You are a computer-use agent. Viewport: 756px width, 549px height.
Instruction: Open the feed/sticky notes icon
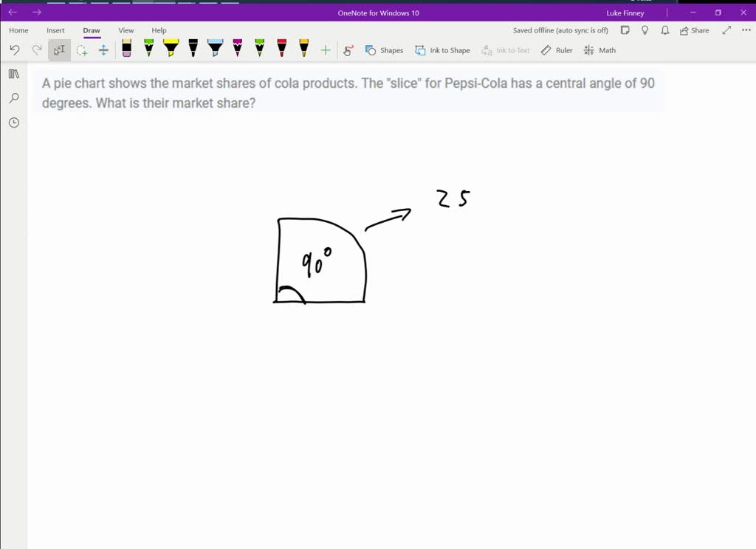point(625,30)
